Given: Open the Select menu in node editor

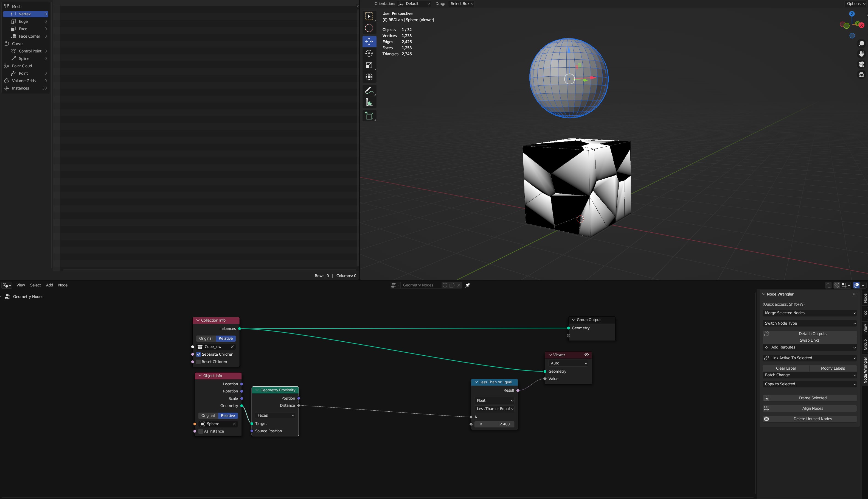Looking at the screenshot, I should click(35, 285).
